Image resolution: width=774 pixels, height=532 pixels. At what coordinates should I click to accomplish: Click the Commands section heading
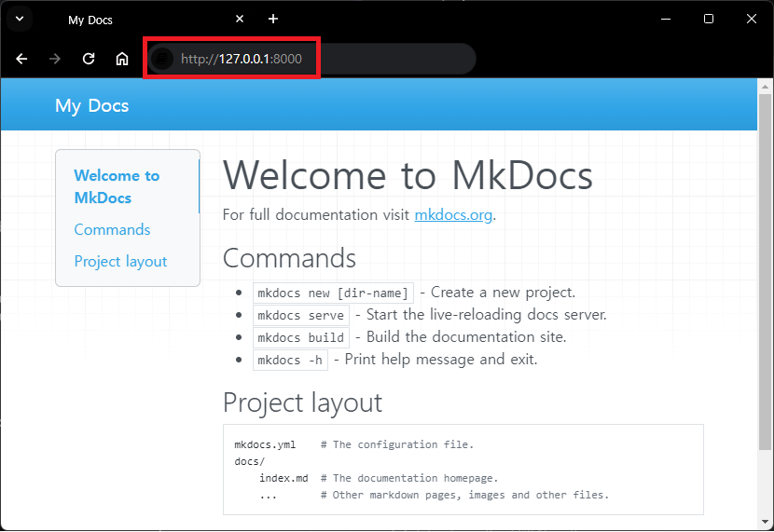point(289,258)
